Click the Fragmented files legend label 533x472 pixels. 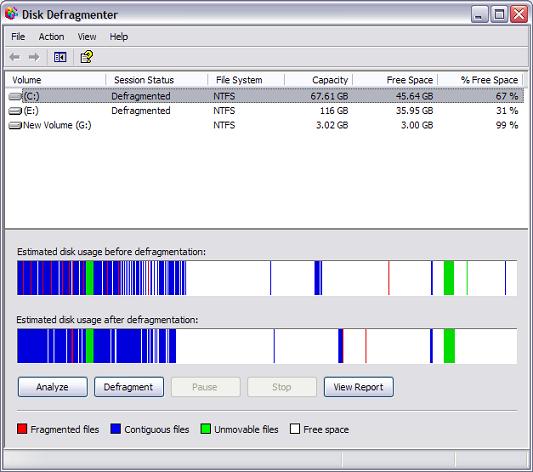[x=65, y=430]
